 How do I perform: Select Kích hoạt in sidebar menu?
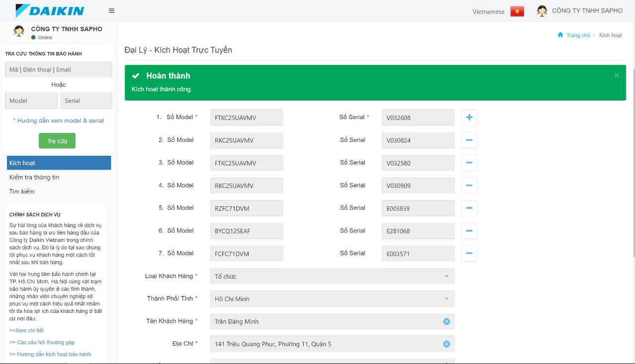pyautogui.click(x=59, y=163)
